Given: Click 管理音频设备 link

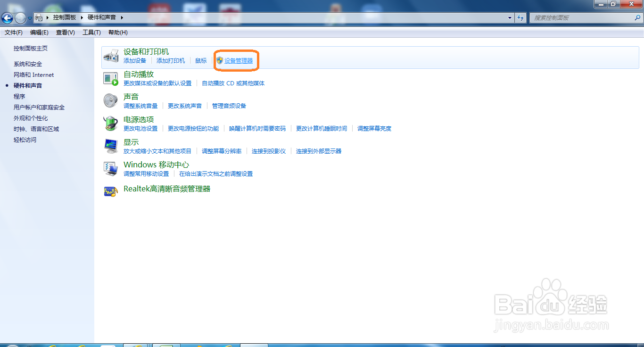Looking at the screenshot, I should (229, 106).
